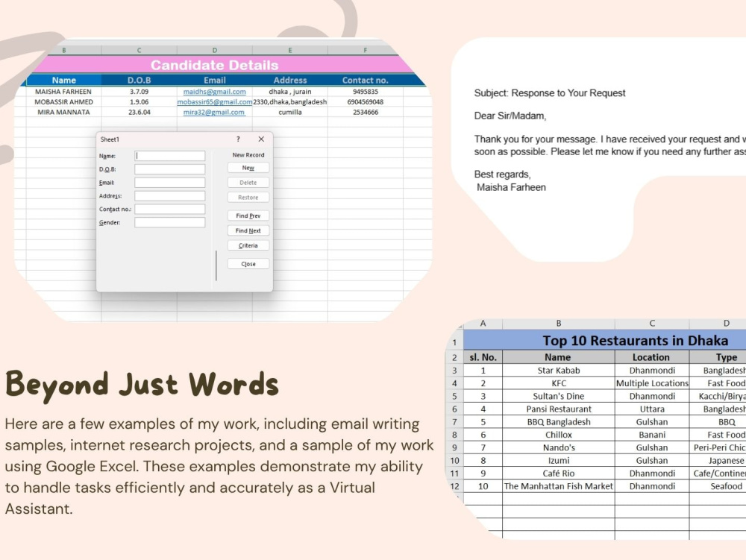Screen dimensions: 746x560
Task: Select the Pansi Restaurant cell
Action: (559, 409)
